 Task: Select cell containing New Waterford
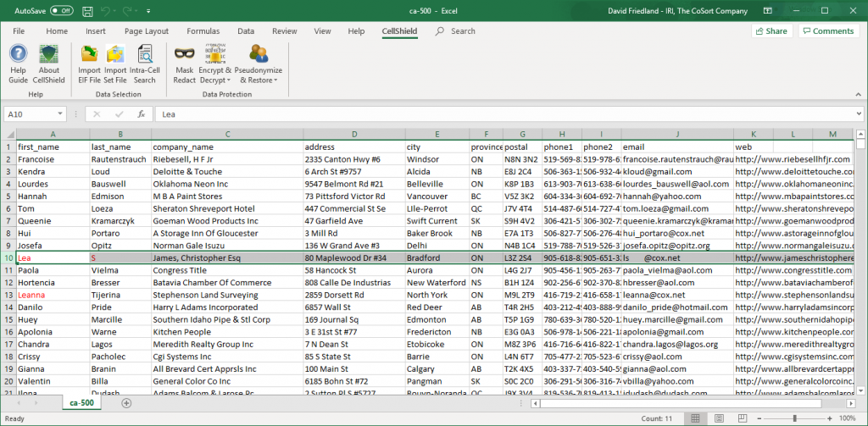437,283
